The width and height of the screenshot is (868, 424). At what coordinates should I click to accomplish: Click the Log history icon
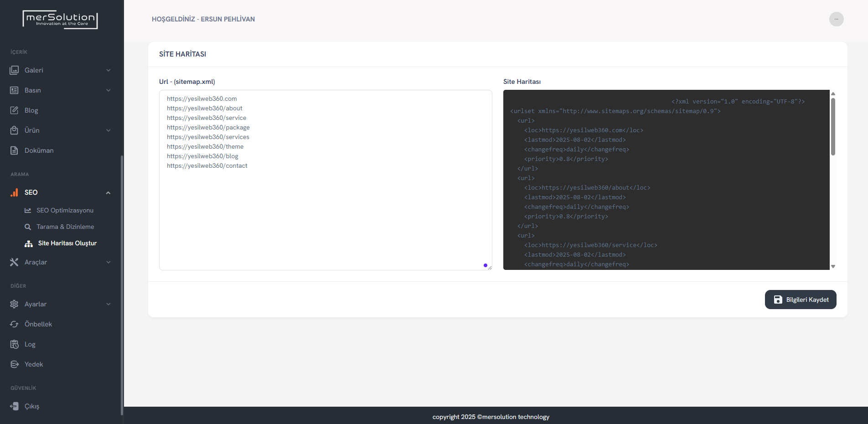(x=14, y=344)
